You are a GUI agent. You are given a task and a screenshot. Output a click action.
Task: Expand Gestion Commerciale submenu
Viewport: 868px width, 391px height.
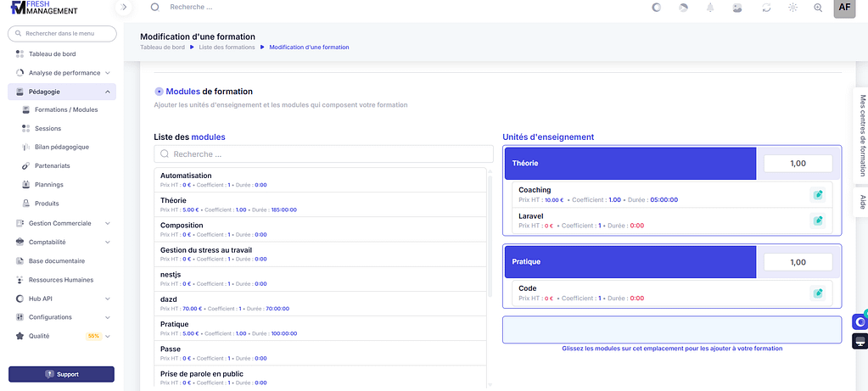(108, 223)
